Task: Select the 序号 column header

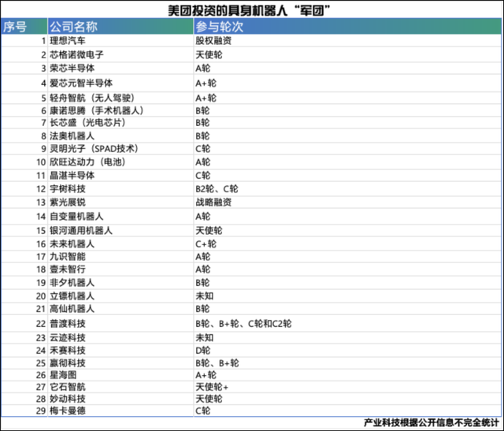Action: click(24, 26)
